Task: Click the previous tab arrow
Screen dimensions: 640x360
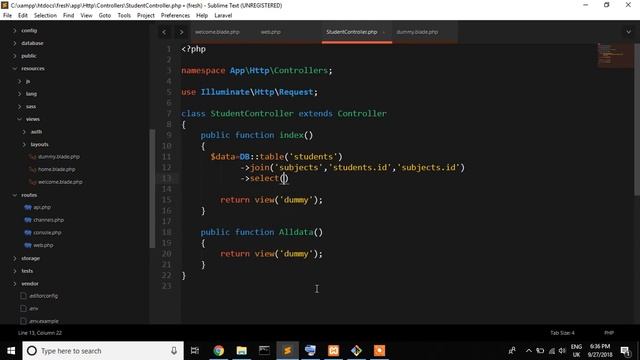Action: point(164,32)
